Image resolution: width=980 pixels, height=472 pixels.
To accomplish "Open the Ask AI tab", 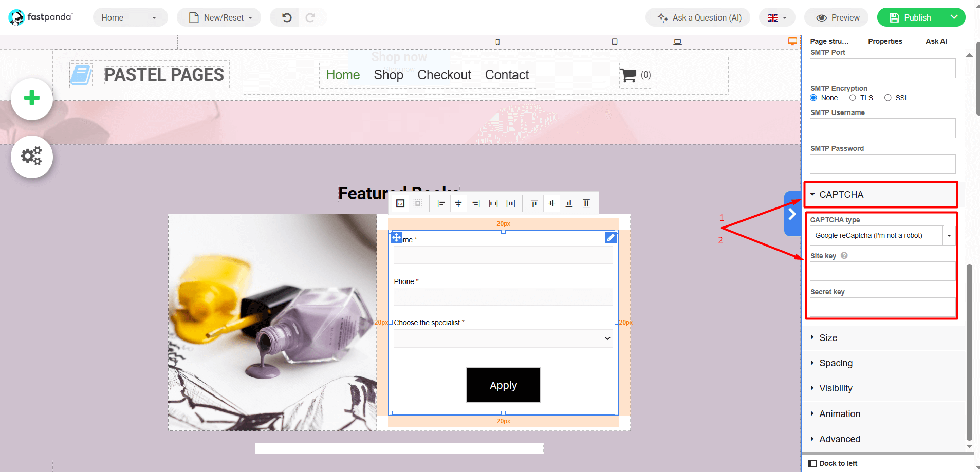I will coord(936,41).
